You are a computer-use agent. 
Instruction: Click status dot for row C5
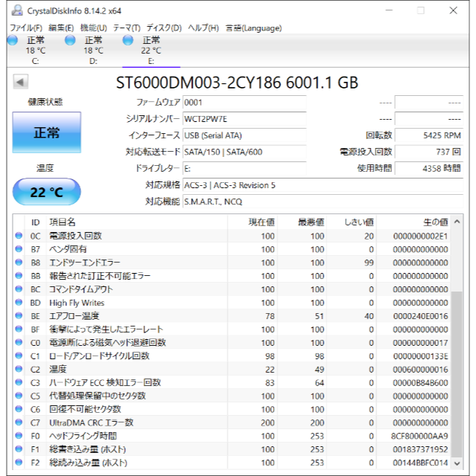coord(19,396)
